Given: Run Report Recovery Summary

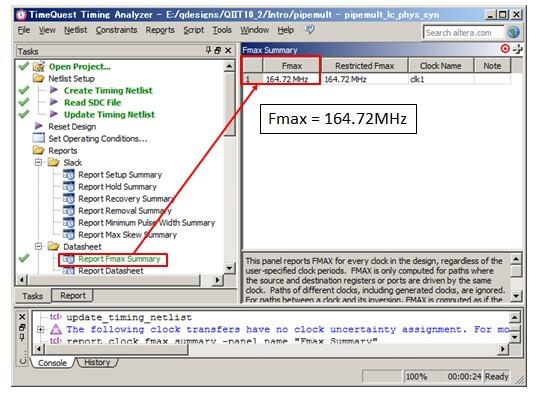Looking at the screenshot, I should (x=126, y=199).
